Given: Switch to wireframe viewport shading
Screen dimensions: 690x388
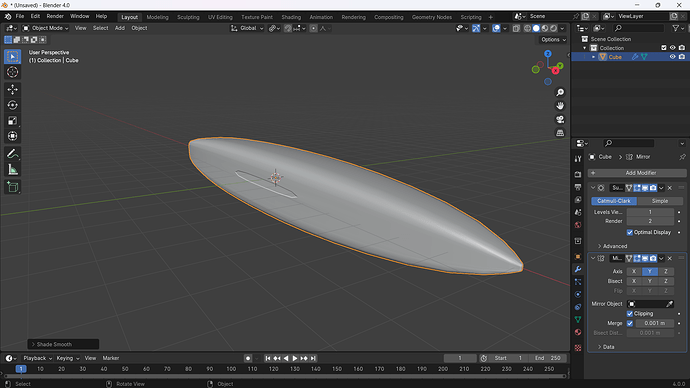Looking at the screenshot, I should (527, 28).
